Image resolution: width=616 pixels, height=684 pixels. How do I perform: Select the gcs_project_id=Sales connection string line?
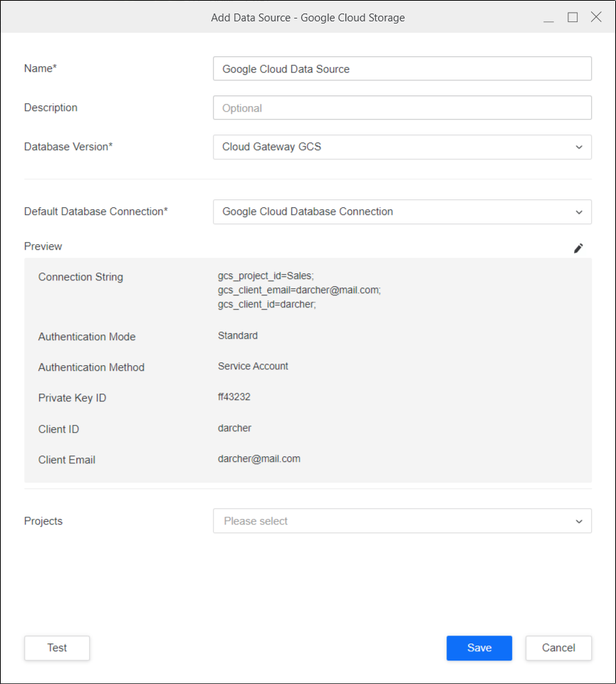[x=266, y=275]
